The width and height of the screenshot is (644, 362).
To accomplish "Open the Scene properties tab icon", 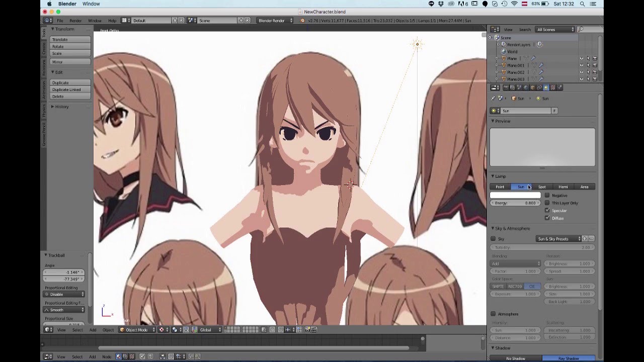I will point(519,87).
